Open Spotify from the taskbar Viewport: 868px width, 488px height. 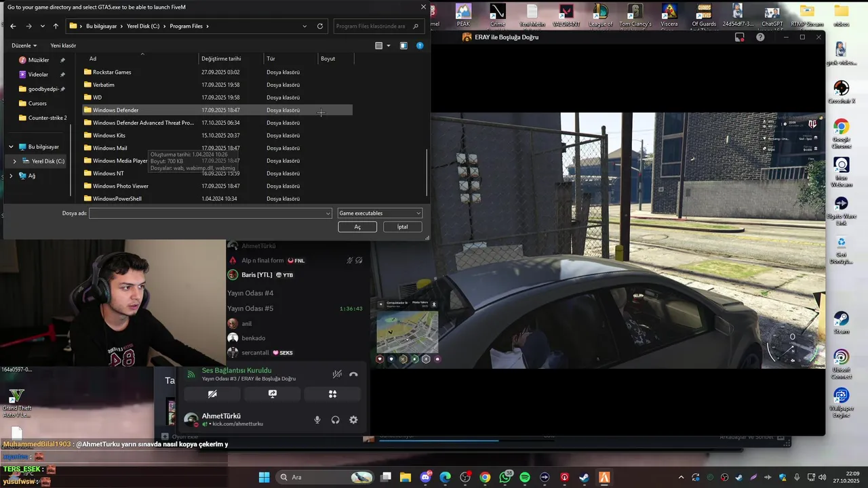click(525, 477)
